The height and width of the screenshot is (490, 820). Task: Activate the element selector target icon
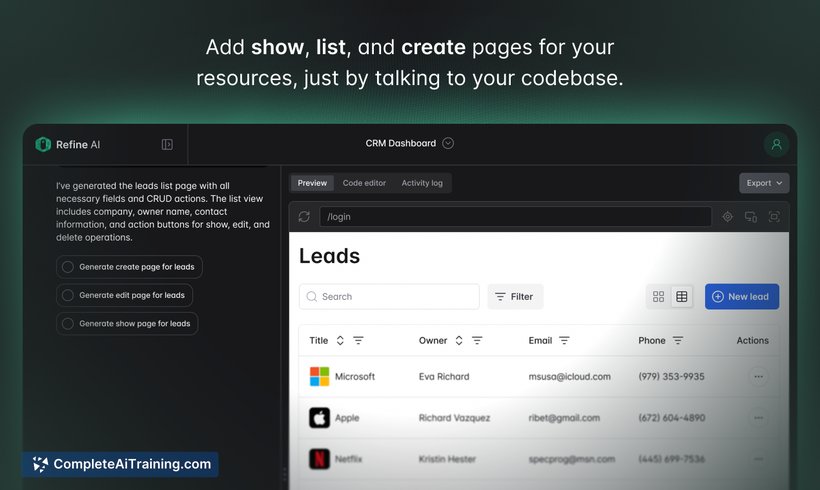727,216
